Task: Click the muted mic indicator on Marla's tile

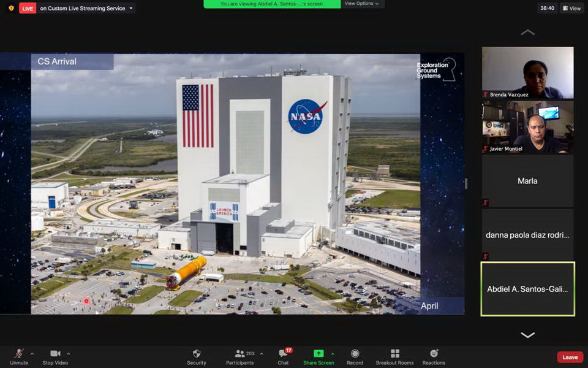Action: point(485,202)
